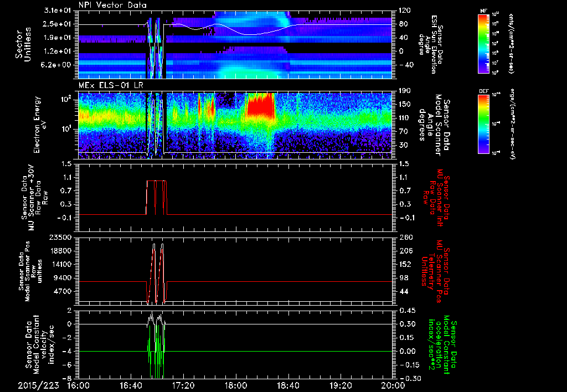Image resolution: width=567 pixels, height=392 pixels.
Task: Click the "0.15" acceleration tick value
Action: click(407, 338)
